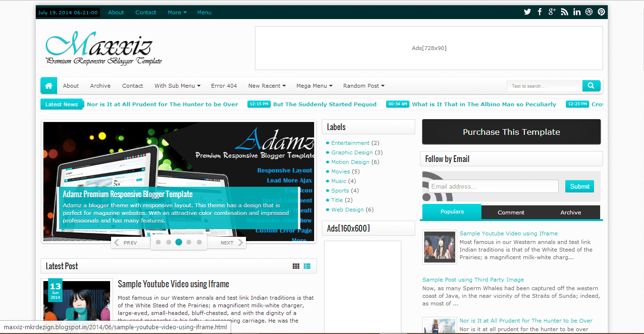Screen dimensions: 644x334
Task: Click Menu in the top bar
Action: coord(204,12)
